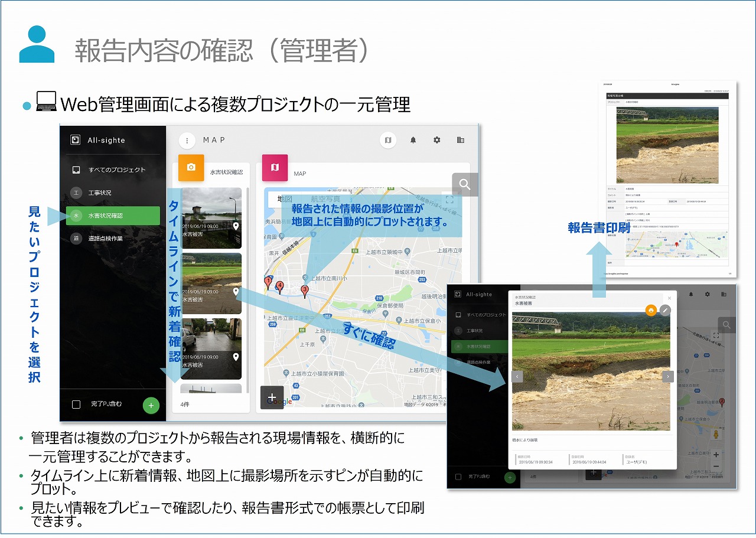The image size is (756, 538).
Task: Click the 4件 count text below timeline
Action: point(185,405)
